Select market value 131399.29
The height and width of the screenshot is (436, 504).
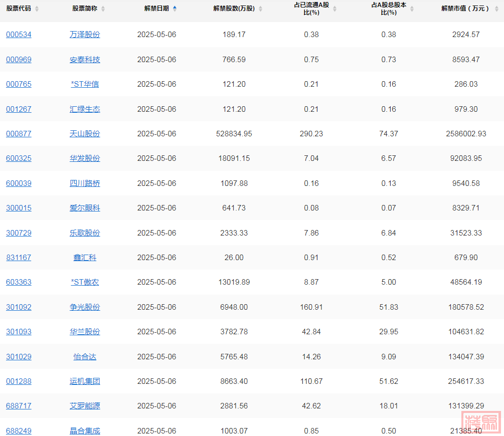[x=466, y=406]
